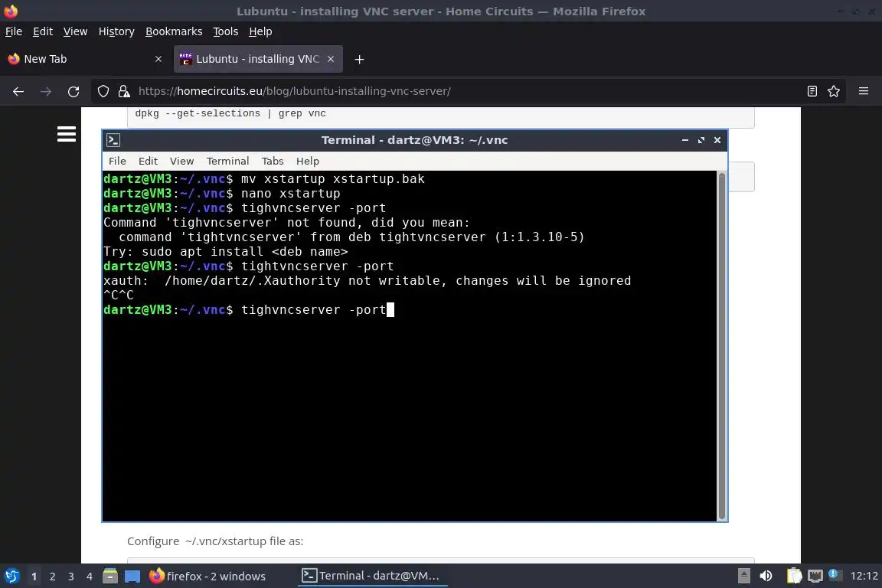This screenshot has width=882, height=588.
Task: Go back to the previous page
Action: point(18,91)
